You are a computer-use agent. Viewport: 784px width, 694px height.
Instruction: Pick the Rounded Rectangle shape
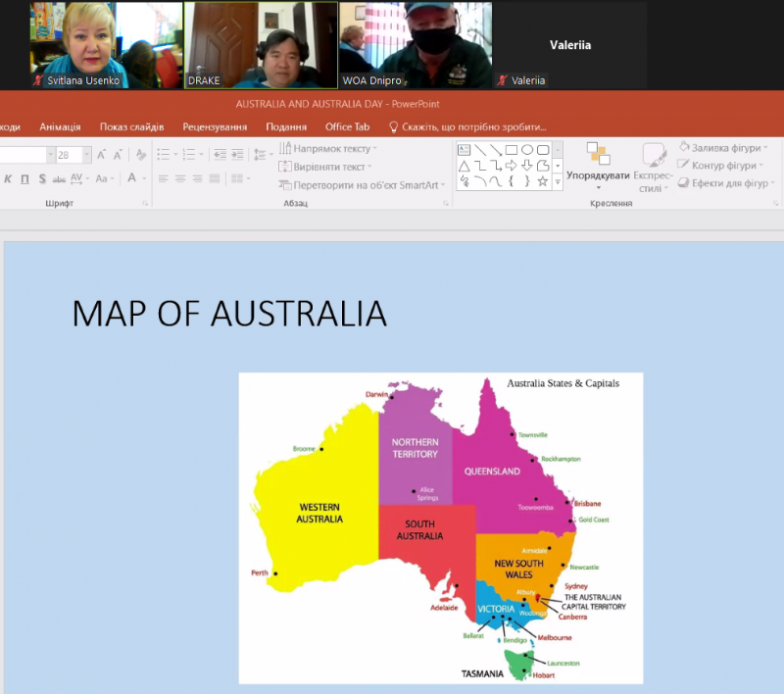(x=543, y=150)
